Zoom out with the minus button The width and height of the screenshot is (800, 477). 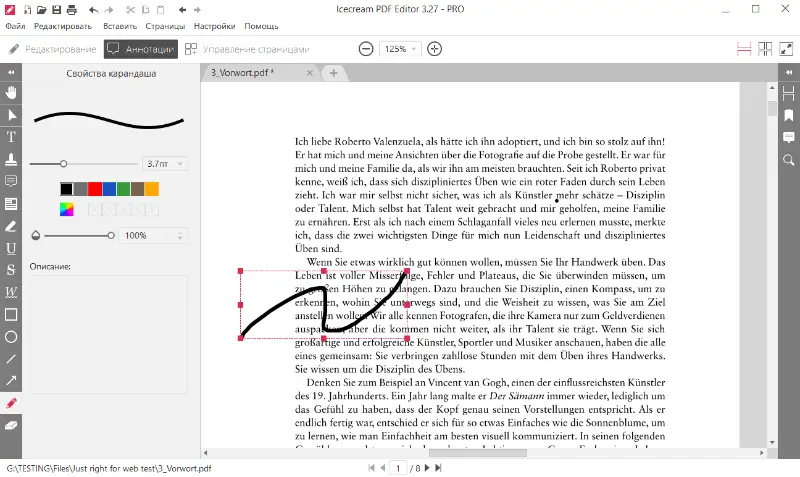tap(366, 49)
